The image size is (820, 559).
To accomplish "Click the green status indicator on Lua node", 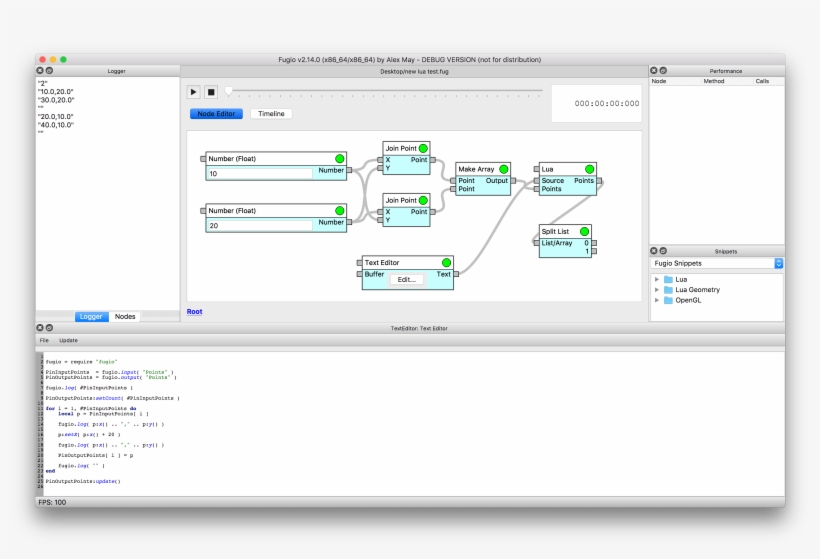I will click(x=590, y=169).
